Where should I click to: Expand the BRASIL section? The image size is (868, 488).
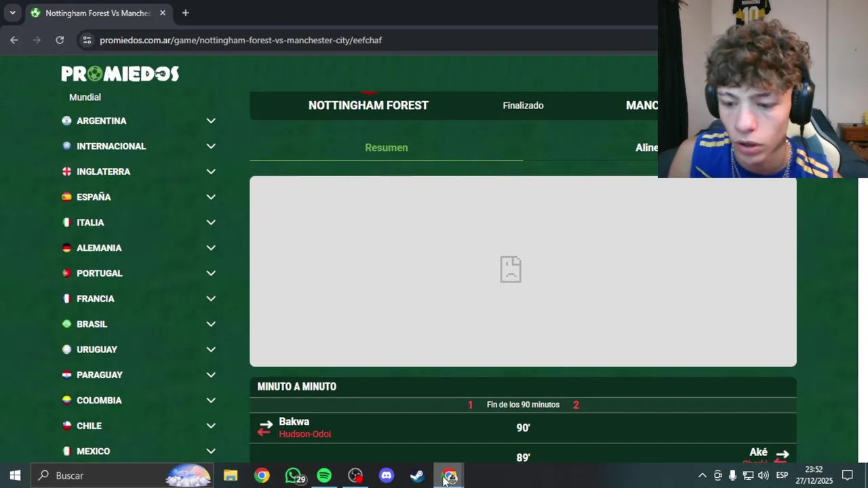pyautogui.click(x=211, y=324)
